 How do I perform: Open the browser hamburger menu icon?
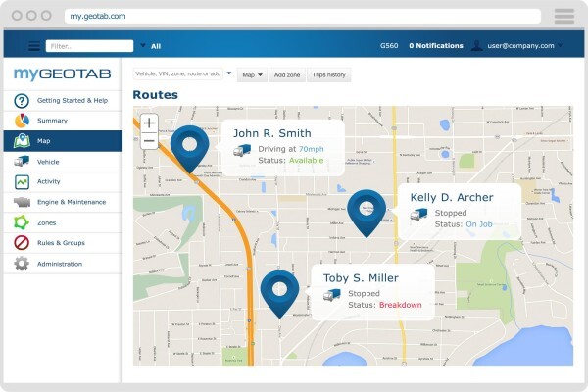564,16
